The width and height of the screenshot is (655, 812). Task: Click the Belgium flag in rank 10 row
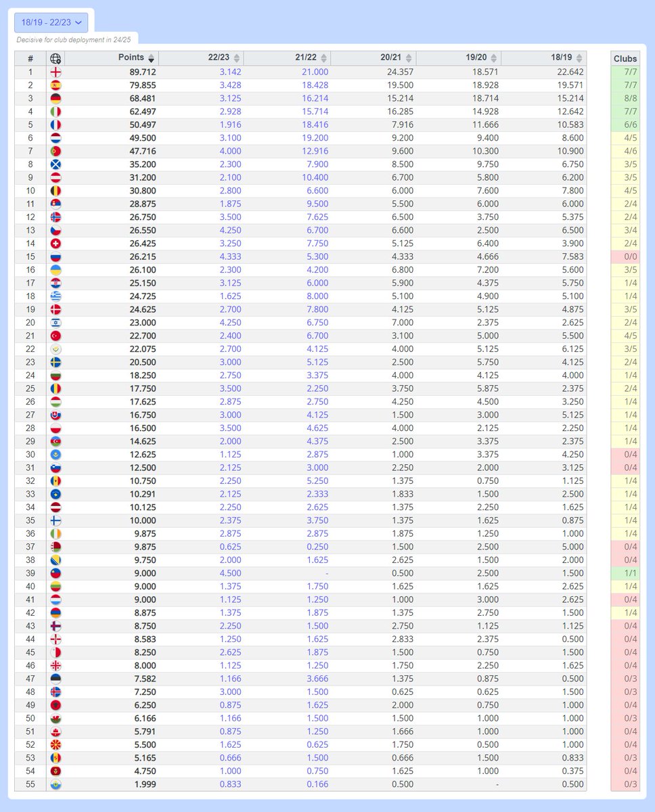pyautogui.click(x=55, y=191)
